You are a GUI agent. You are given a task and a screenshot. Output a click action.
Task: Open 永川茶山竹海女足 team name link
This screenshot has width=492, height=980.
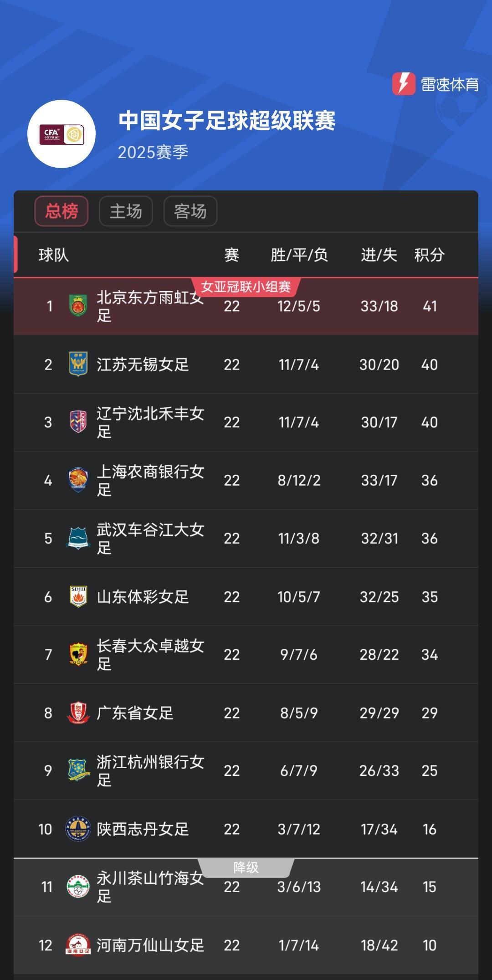click(x=150, y=887)
